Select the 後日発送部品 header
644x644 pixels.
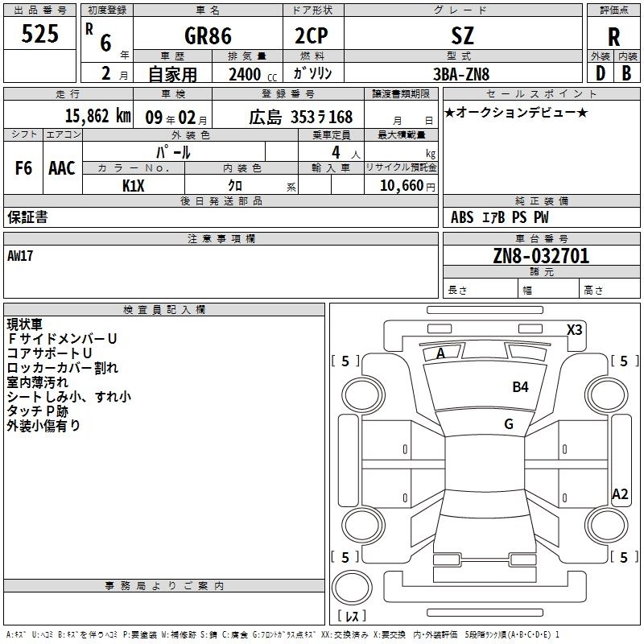(221, 200)
